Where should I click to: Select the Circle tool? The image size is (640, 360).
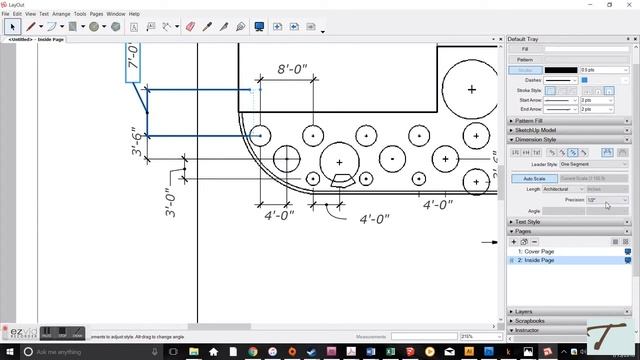pyautogui.click(x=94, y=27)
